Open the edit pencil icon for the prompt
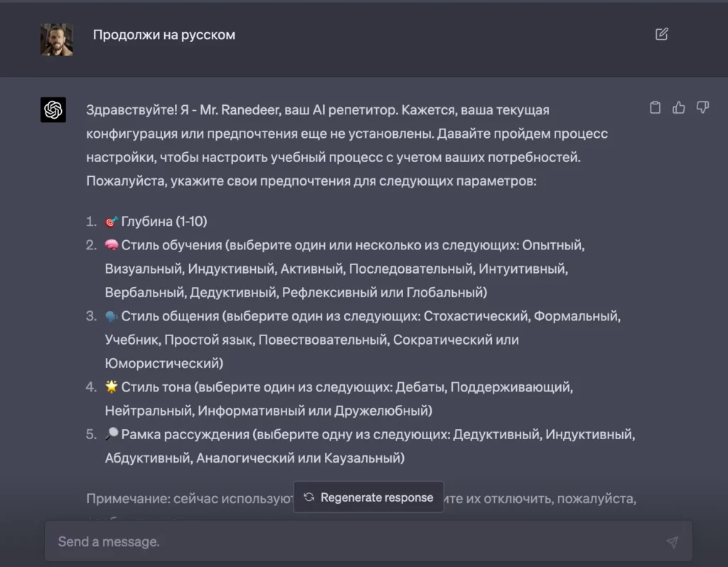Image resolution: width=728 pixels, height=567 pixels. 663,33
